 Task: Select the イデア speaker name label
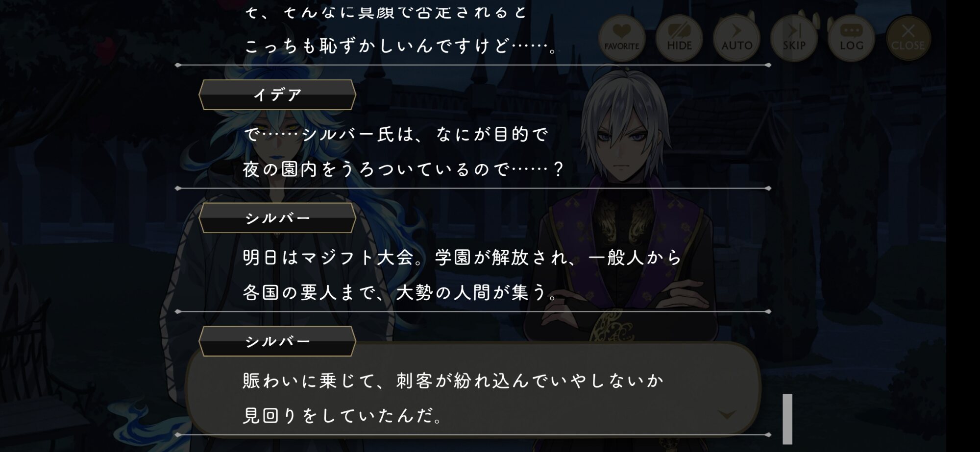point(277,95)
